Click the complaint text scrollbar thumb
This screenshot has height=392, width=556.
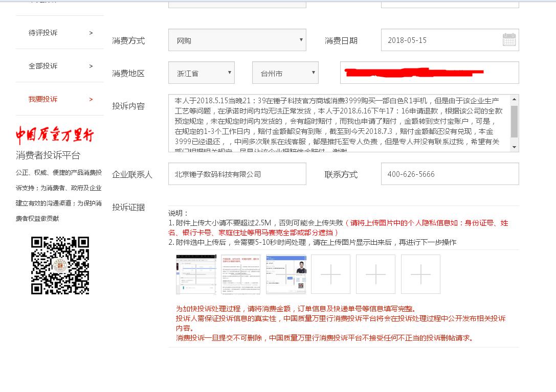(x=514, y=122)
